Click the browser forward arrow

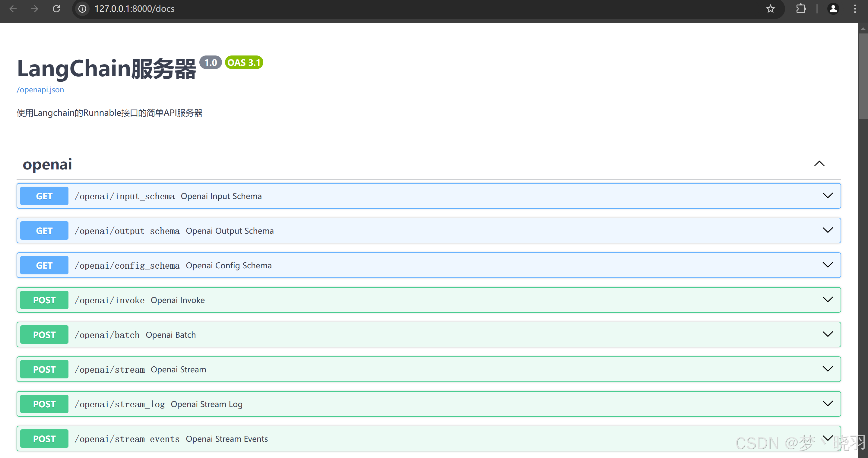click(34, 9)
